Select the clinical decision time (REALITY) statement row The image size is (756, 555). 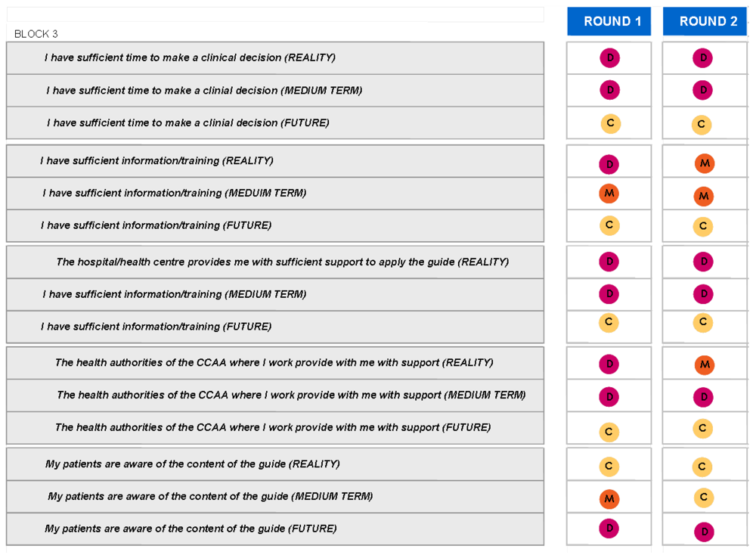pyautogui.click(x=275, y=58)
